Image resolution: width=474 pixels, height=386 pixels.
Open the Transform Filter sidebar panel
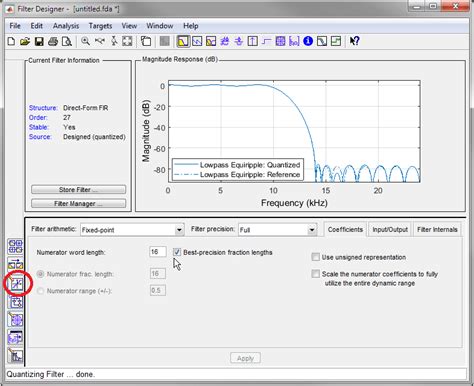15,265
